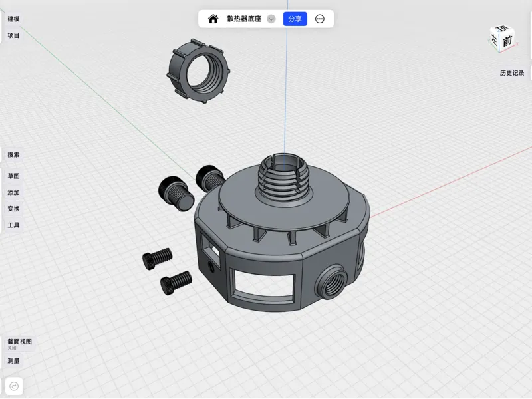Viewport: 532px width, 399px height.
Task: Select the 顶 face on view cube
Action: (503, 28)
